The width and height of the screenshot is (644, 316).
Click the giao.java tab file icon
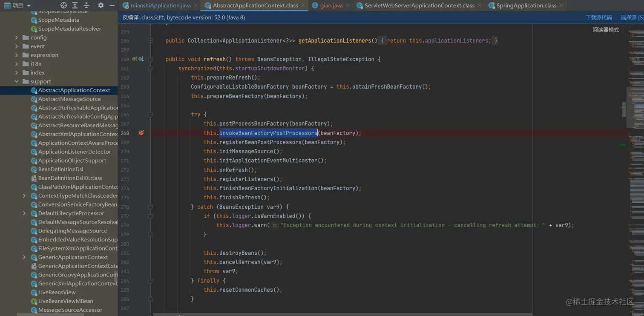pyautogui.click(x=315, y=6)
